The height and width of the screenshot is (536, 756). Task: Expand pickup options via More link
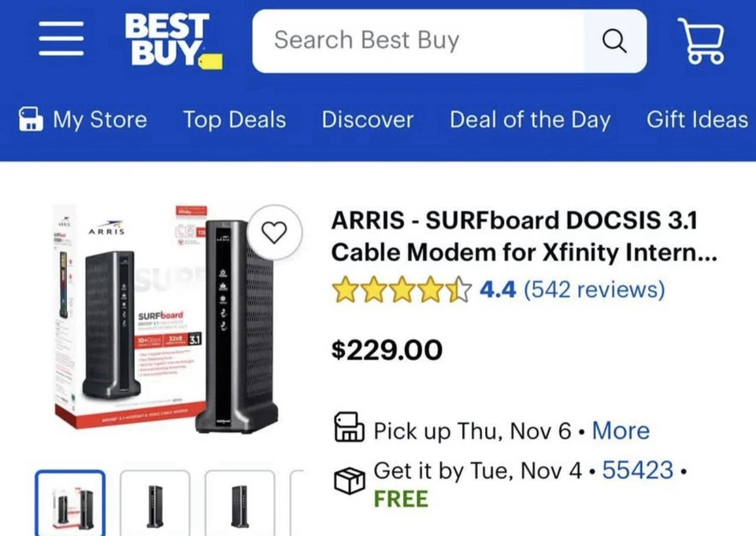(621, 430)
